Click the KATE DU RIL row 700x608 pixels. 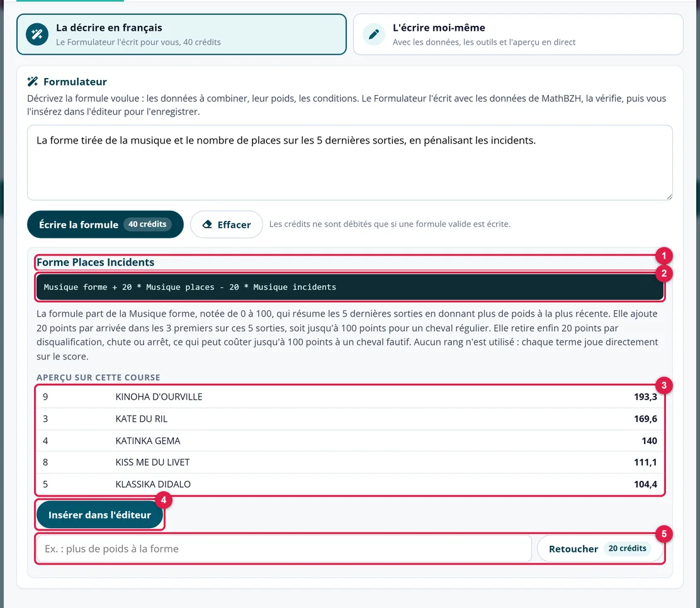(349, 419)
